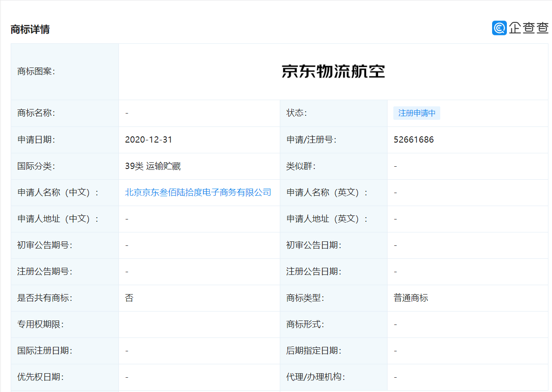The height and width of the screenshot is (392, 552).
Task: Open applicant link 北京京东叁佰陆拾度电子商务有限公司
Action: click(x=198, y=193)
